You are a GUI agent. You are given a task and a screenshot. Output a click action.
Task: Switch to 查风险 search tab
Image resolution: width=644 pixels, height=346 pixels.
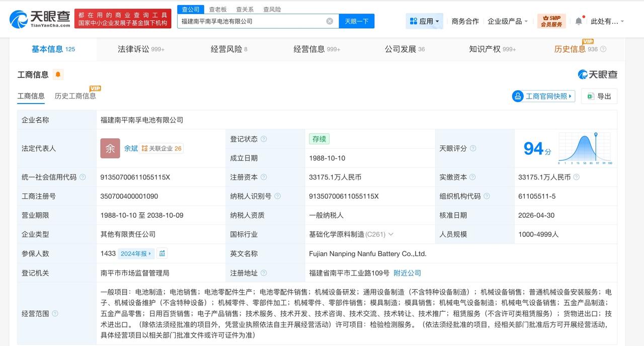[272, 10]
